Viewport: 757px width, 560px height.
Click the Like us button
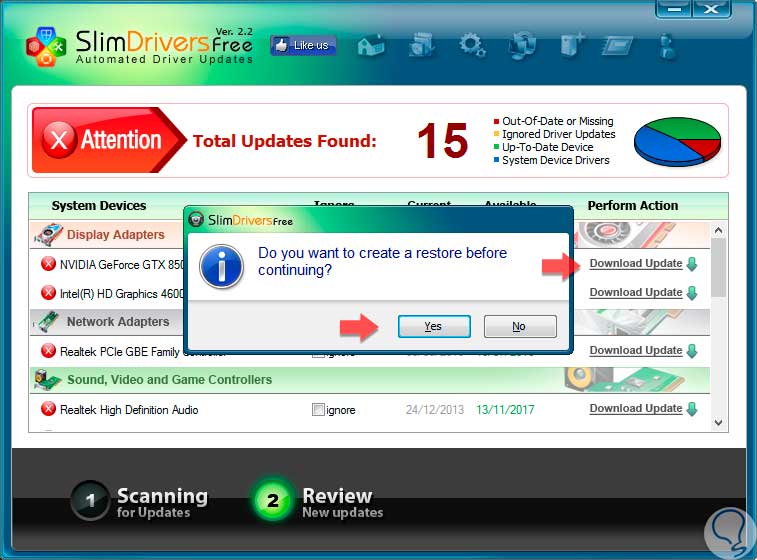[x=303, y=45]
